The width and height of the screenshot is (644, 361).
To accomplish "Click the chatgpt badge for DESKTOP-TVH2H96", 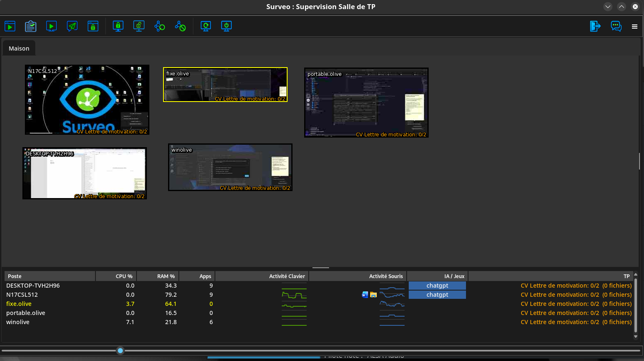I will click(x=437, y=286).
